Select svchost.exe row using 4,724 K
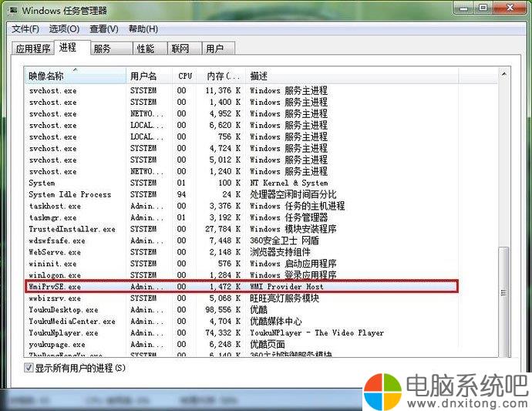The width and height of the screenshot is (532, 411). coord(241,148)
